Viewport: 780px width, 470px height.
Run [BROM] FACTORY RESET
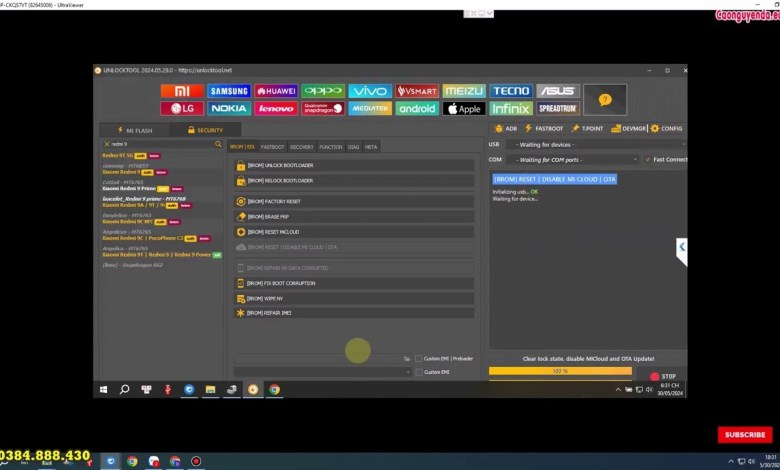click(354, 201)
